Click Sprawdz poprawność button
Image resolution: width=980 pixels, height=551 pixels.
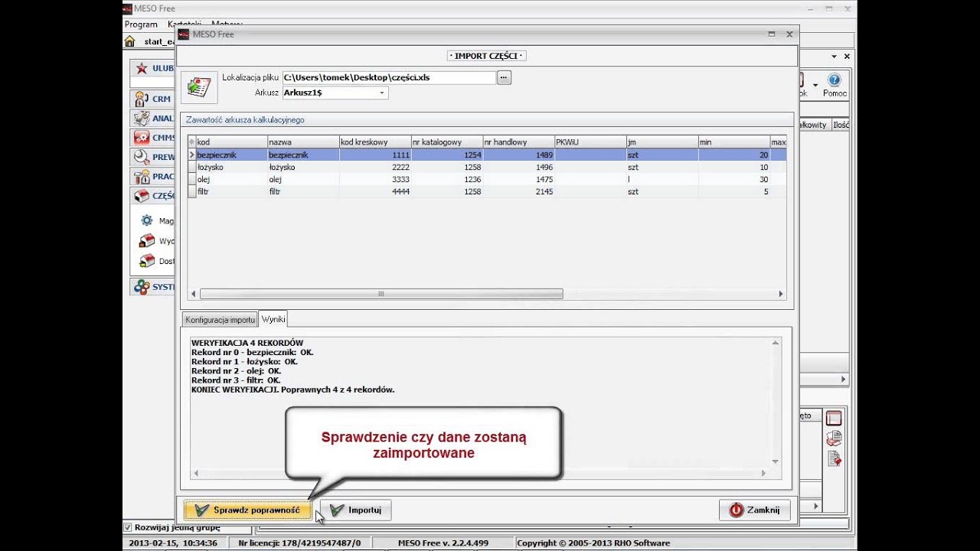[x=248, y=510]
